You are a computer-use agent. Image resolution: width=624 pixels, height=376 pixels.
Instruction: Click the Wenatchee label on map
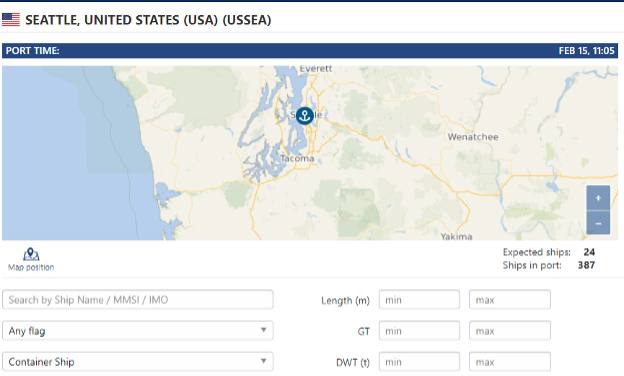click(473, 137)
